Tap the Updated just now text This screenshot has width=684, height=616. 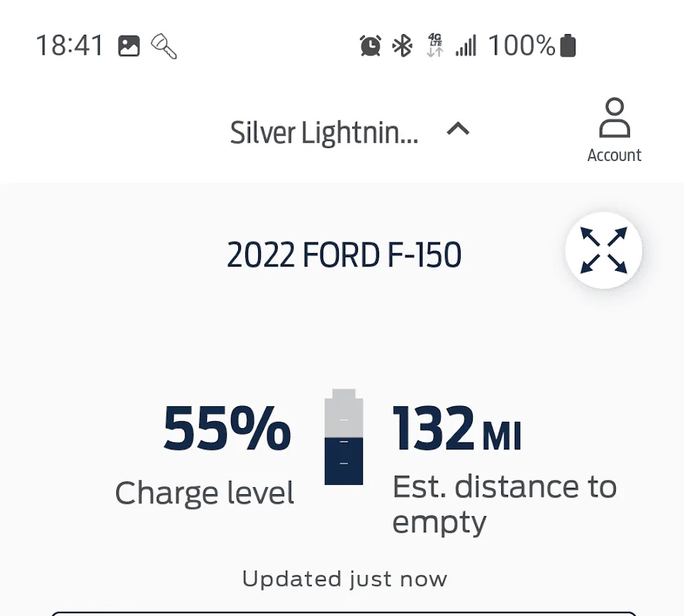coord(344,578)
